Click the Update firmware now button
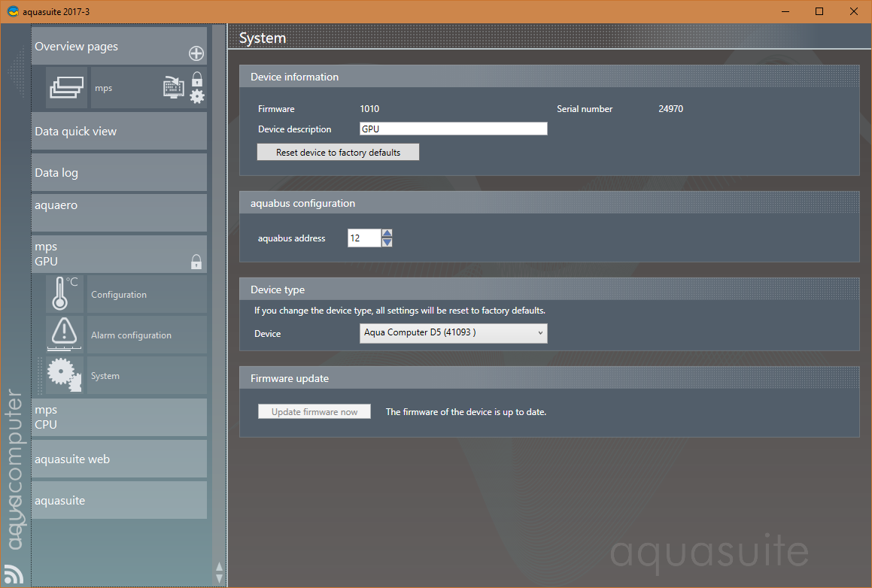The height and width of the screenshot is (588, 872). click(x=314, y=412)
